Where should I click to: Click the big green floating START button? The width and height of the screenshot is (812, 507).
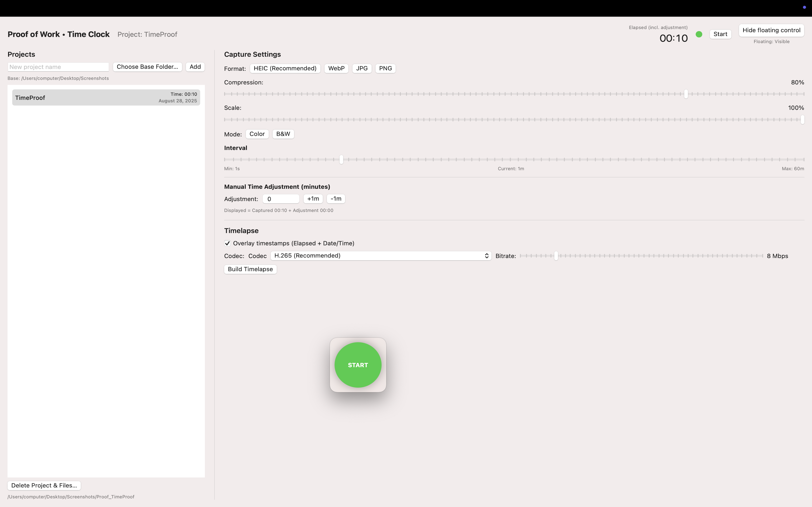[x=358, y=365]
